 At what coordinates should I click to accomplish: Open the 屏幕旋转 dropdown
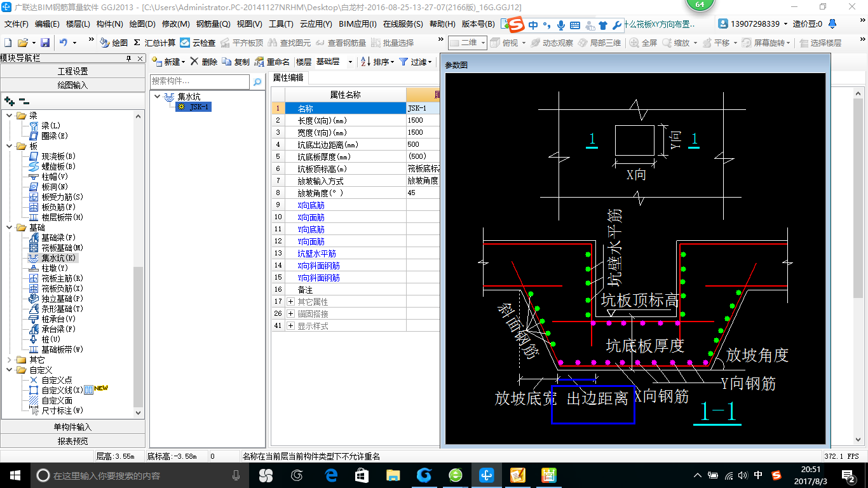tap(767, 43)
